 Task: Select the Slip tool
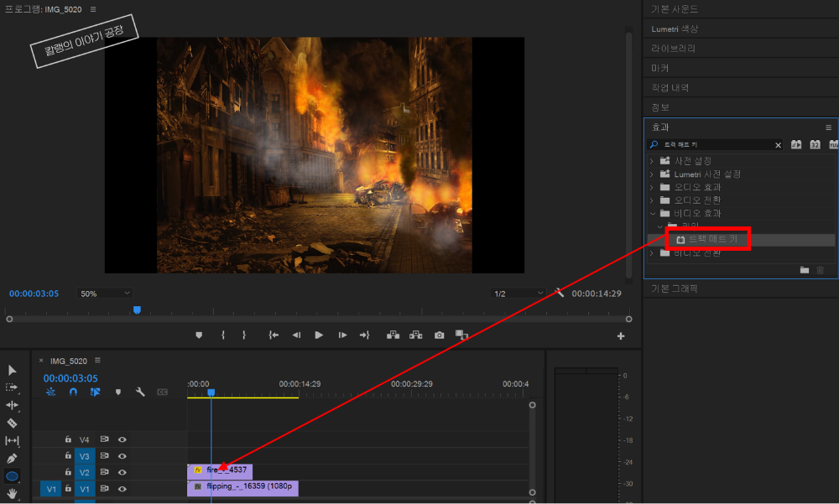coord(12,440)
